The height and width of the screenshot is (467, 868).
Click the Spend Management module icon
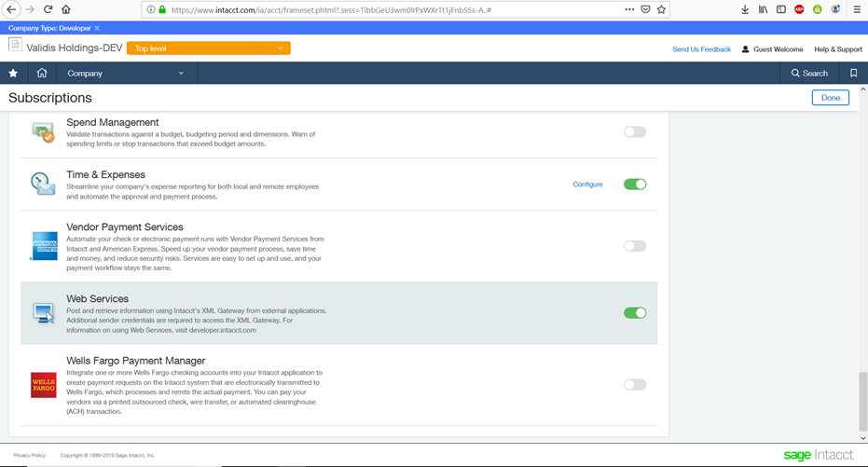[43, 132]
